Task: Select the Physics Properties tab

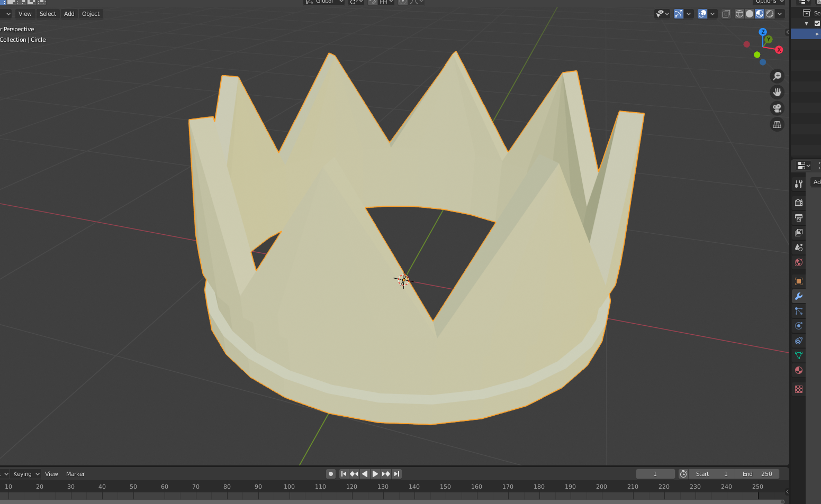Action: click(x=798, y=326)
